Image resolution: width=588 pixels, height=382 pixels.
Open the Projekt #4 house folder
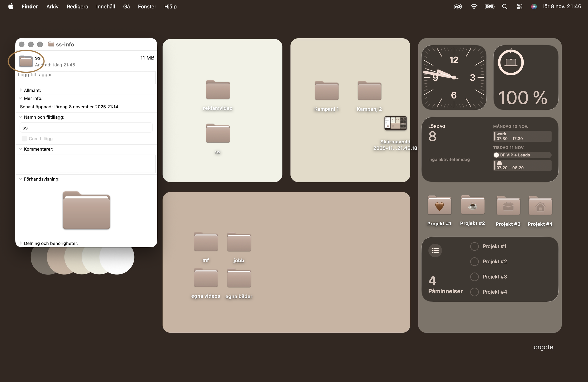(540, 206)
